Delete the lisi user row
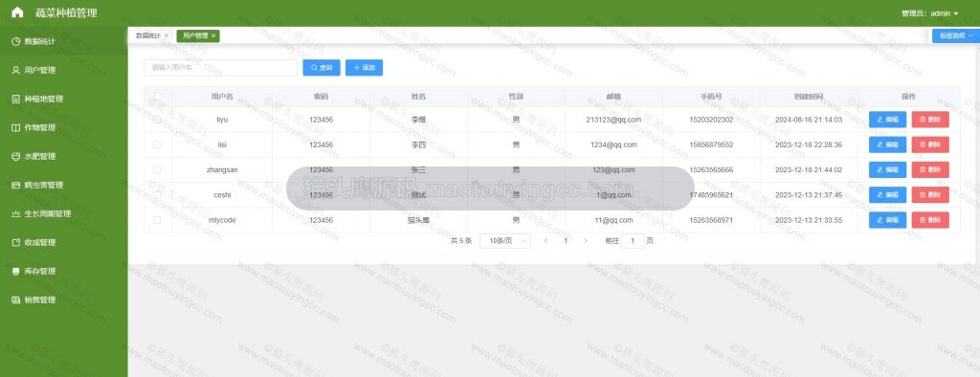Image resolution: width=980 pixels, height=377 pixels. pos(930,144)
